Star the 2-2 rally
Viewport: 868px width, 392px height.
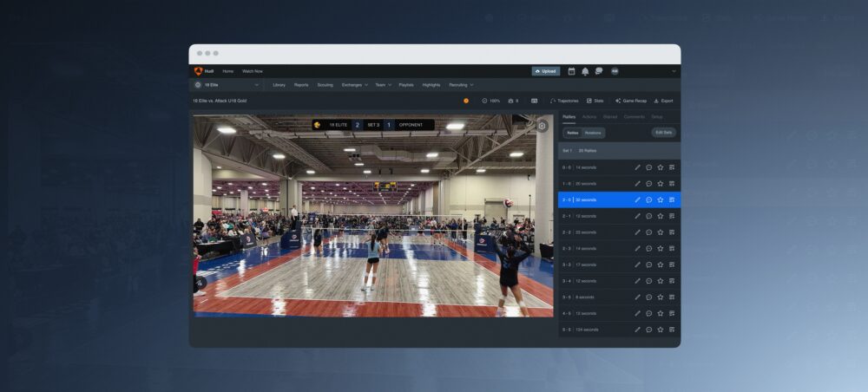660,232
